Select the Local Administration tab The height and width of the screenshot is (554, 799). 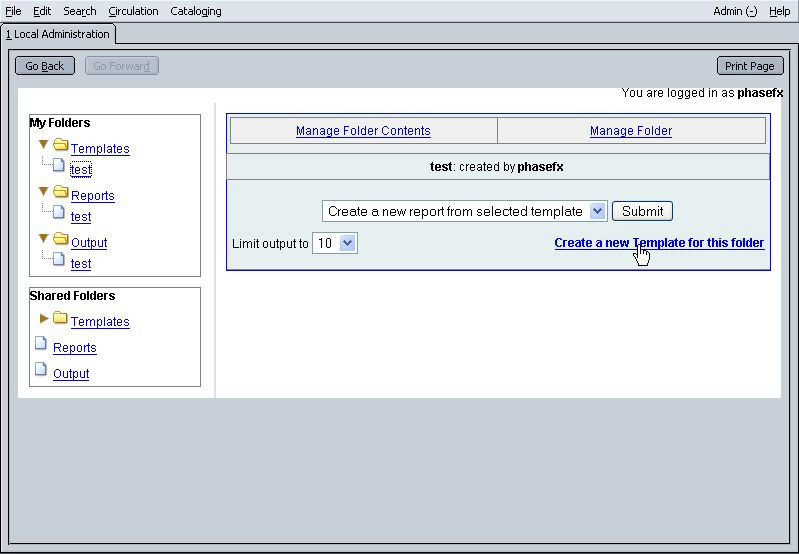tap(58, 34)
